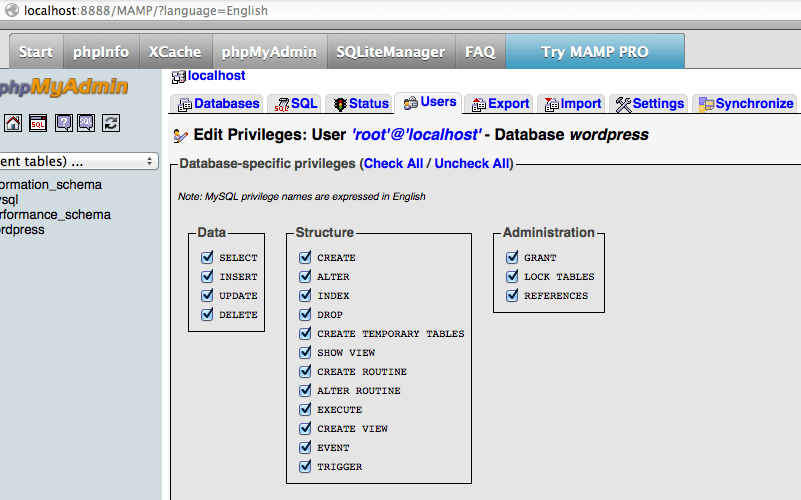Uncheck the CREATE privilege
Viewport: 801px width, 500px height.
[x=305, y=257]
